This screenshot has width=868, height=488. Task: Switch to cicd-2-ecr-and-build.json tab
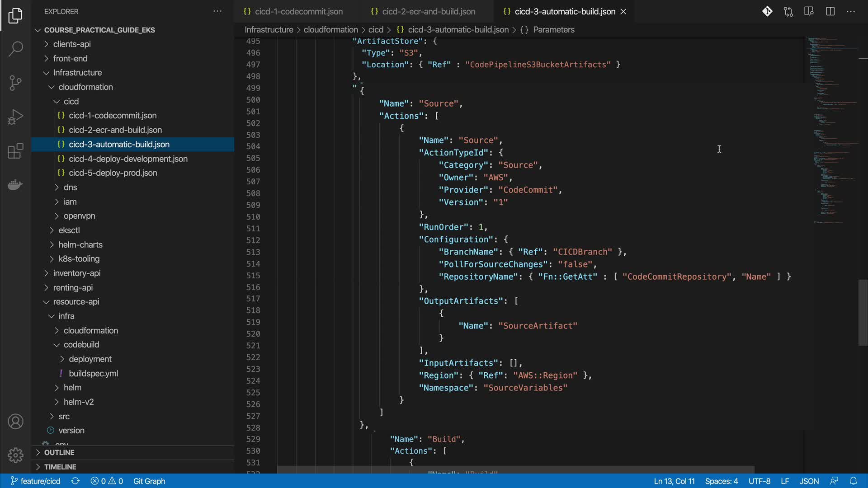(x=428, y=11)
